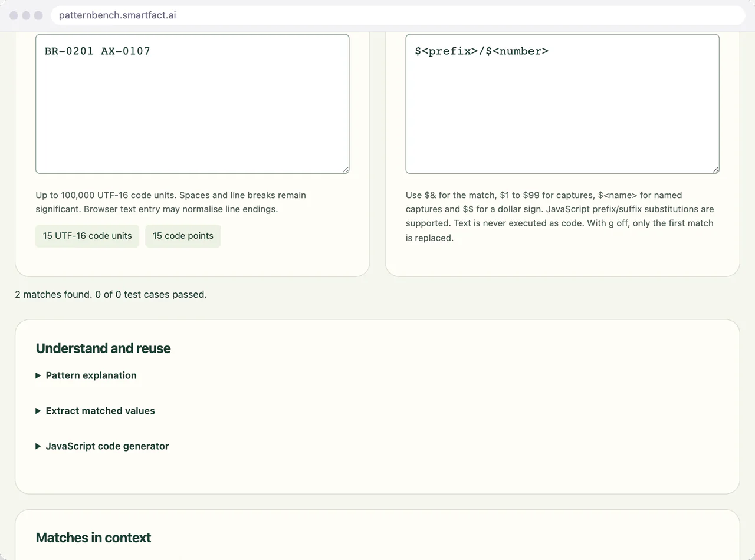Click the Matches in context heading
Viewport: 755px width, 560px height.
(x=93, y=538)
